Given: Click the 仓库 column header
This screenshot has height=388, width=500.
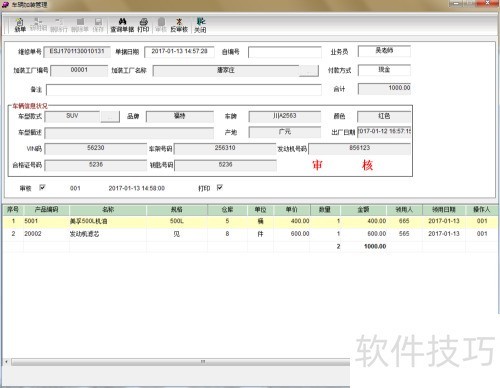Looking at the screenshot, I should 227,210.
